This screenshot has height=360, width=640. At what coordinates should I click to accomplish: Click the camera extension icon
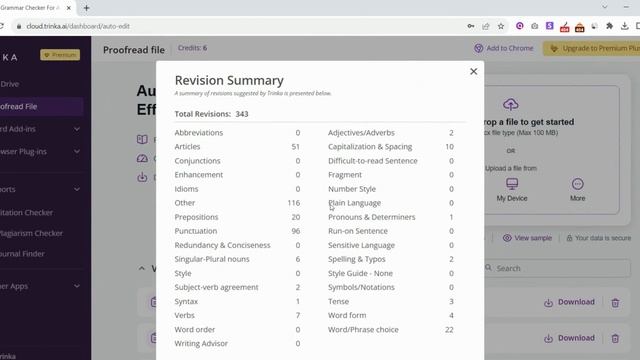coord(535,26)
